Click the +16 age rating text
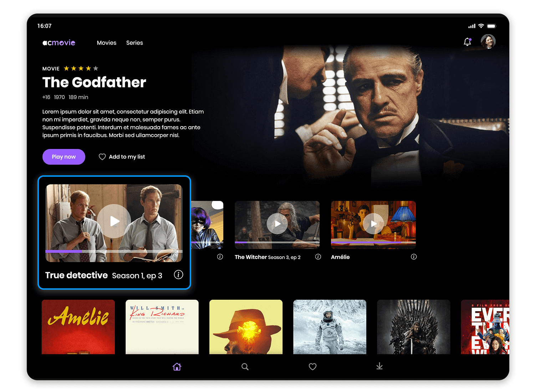 coord(46,97)
